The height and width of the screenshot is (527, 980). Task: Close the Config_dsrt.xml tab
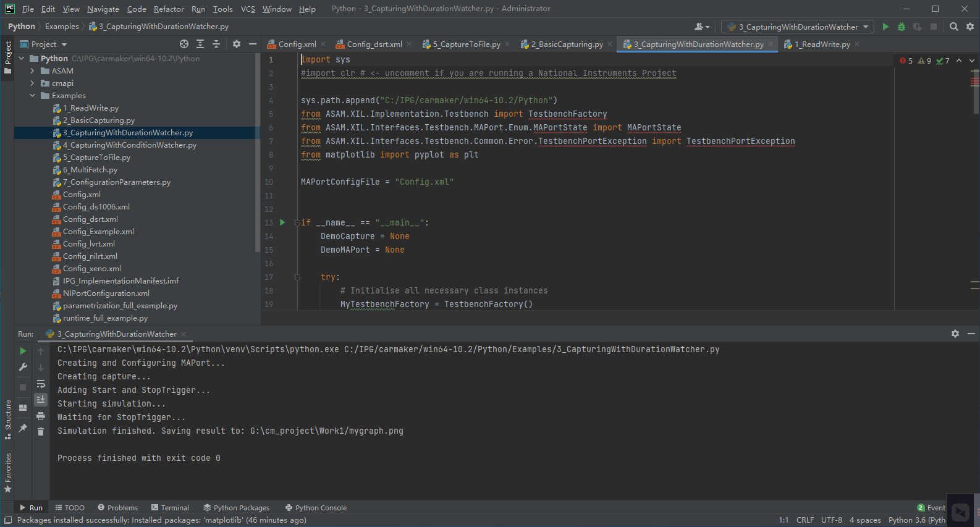(x=409, y=44)
